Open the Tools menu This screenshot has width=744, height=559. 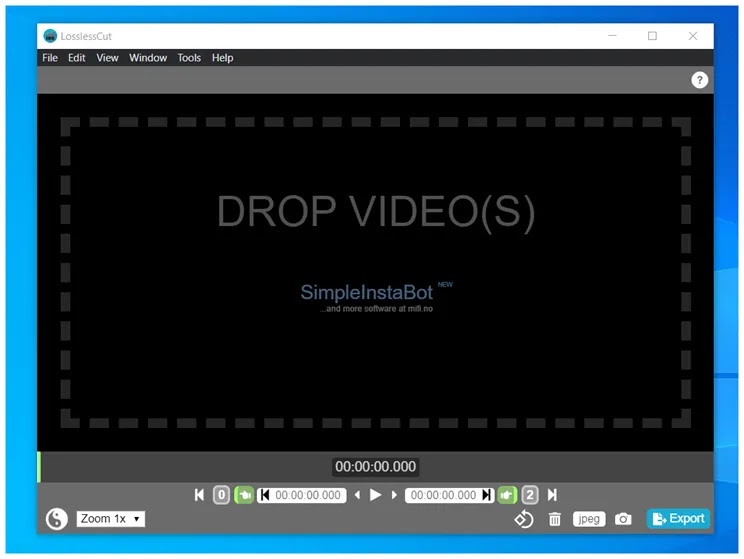tap(189, 58)
